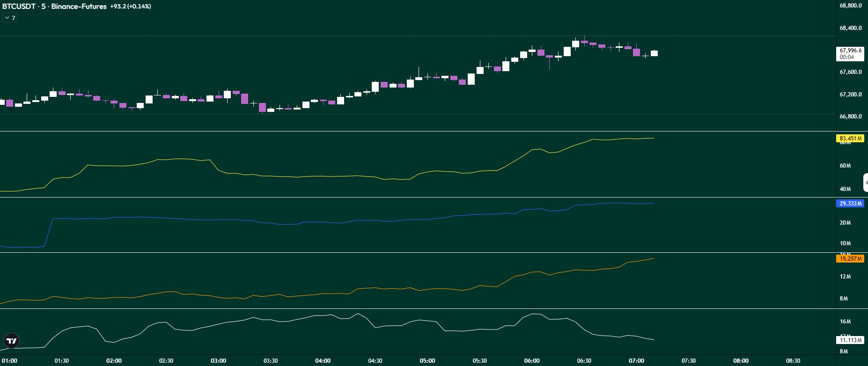Click the 01:30 mark on time axis
The height and width of the screenshot is (366, 868).
point(61,361)
